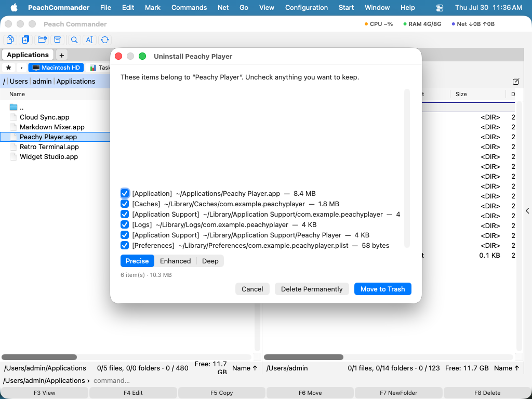Click the archive box toolbar icon
The image size is (532, 399).
point(57,39)
